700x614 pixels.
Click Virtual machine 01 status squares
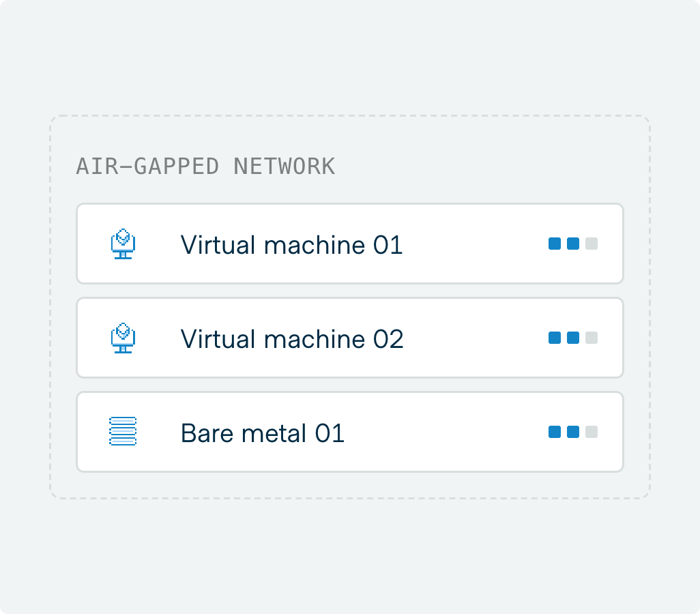point(573,244)
